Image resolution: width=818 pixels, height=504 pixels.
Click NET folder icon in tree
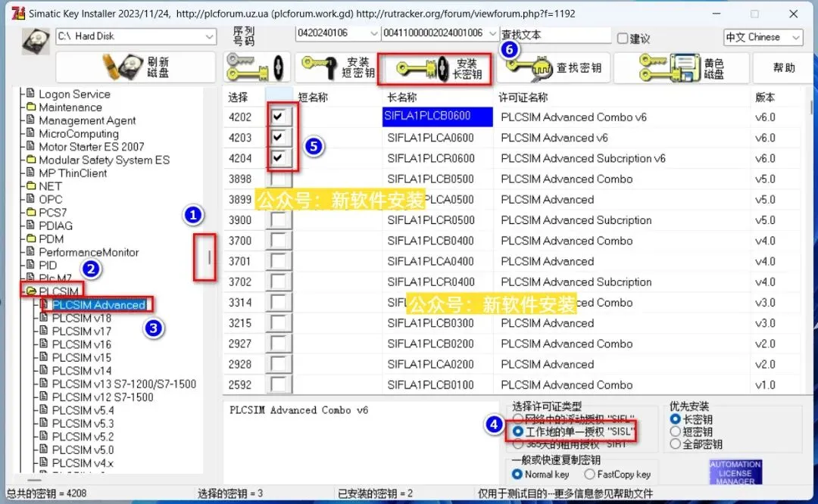click(31, 185)
